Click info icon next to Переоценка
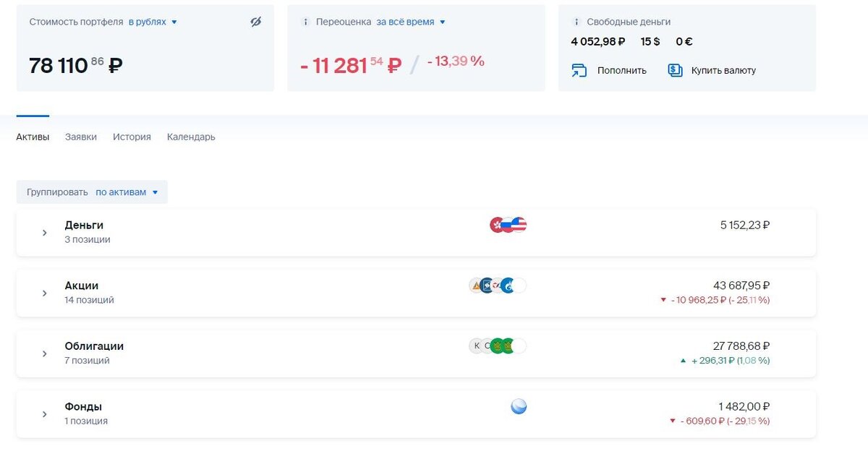 [x=306, y=22]
